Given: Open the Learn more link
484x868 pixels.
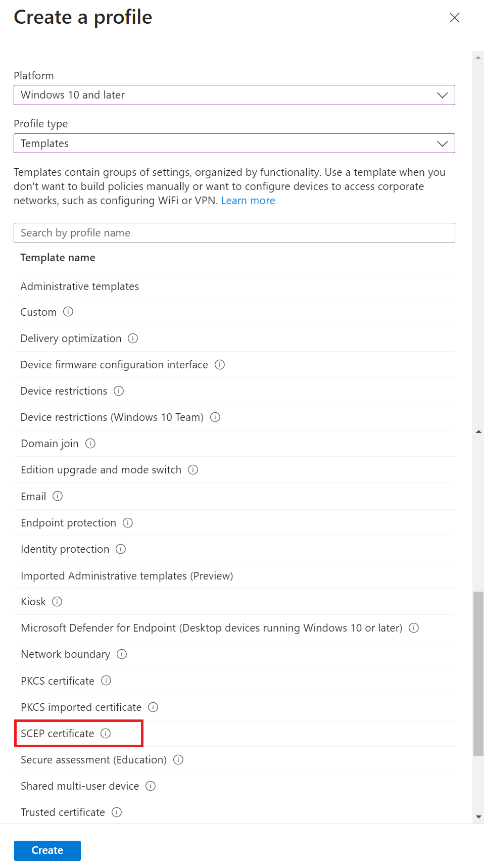Looking at the screenshot, I should pos(248,201).
